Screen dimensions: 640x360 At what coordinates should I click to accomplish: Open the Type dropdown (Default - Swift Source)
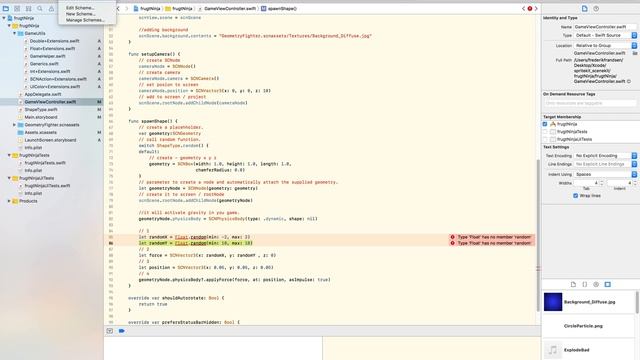605,36
